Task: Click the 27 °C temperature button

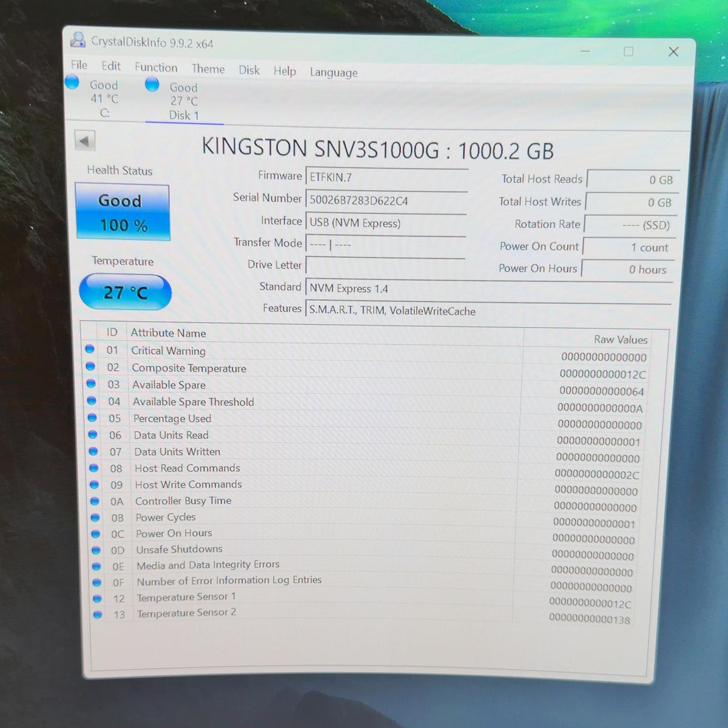Action: click(126, 292)
